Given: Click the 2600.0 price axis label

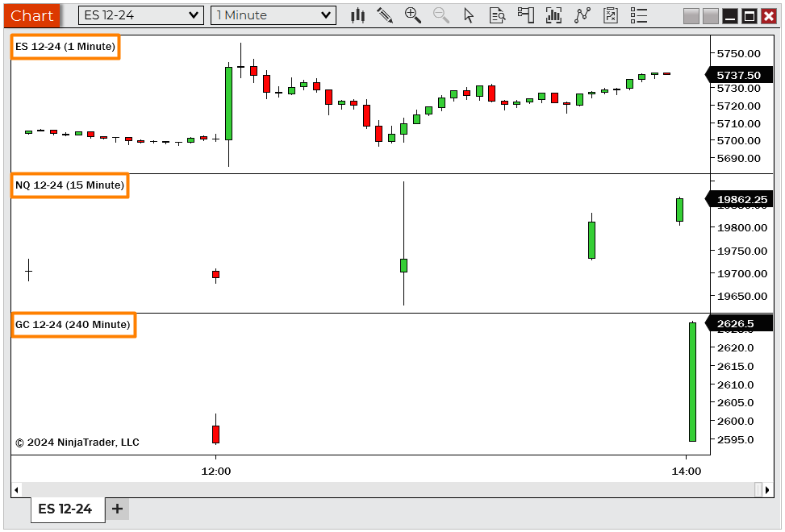Looking at the screenshot, I should (735, 421).
